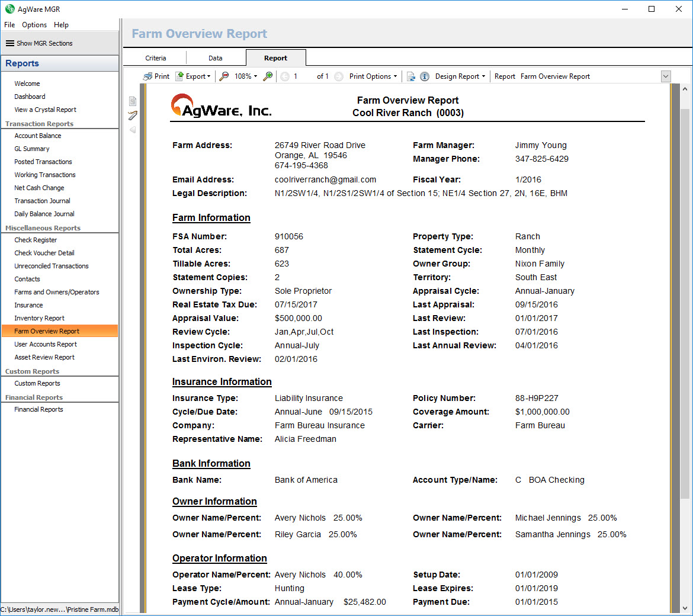Expand the Report name combo box arrow

coord(666,76)
